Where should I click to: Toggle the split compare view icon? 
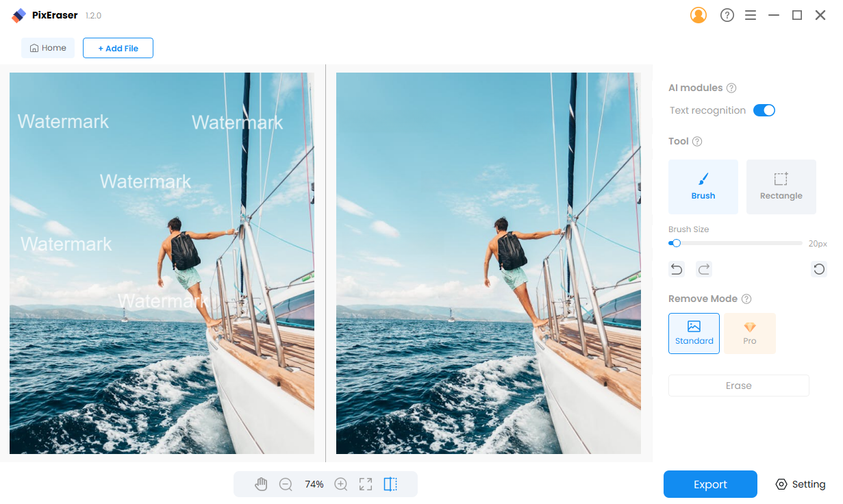pos(390,484)
